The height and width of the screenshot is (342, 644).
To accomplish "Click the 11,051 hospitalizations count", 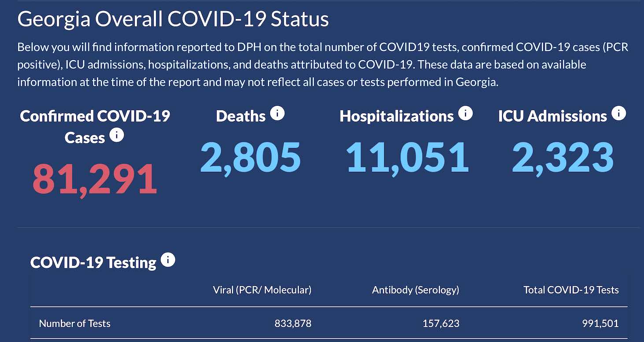I will point(407,157).
